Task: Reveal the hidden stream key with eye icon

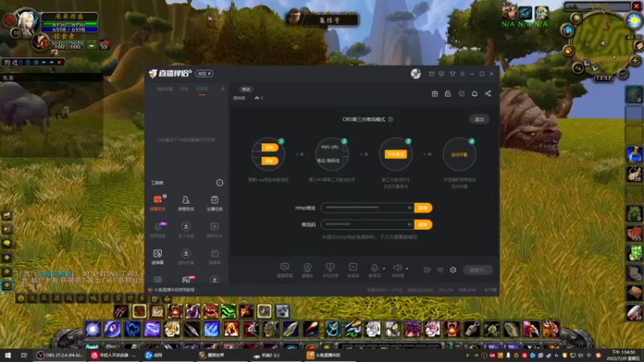Action: click(410, 224)
